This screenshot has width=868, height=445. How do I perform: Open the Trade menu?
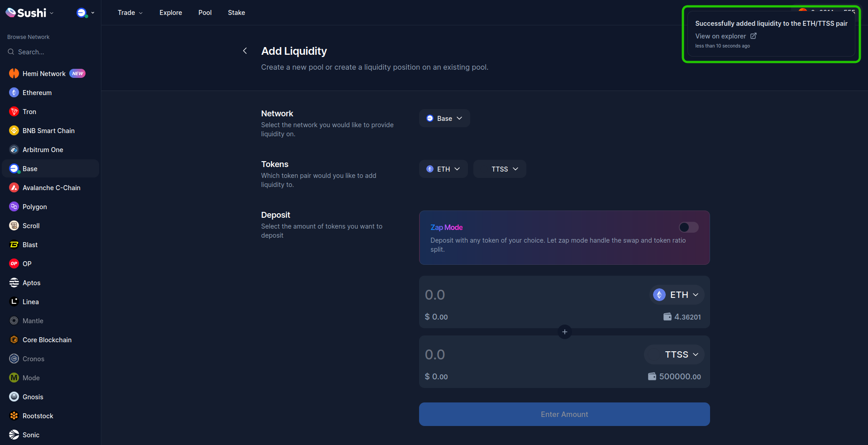(130, 13)
